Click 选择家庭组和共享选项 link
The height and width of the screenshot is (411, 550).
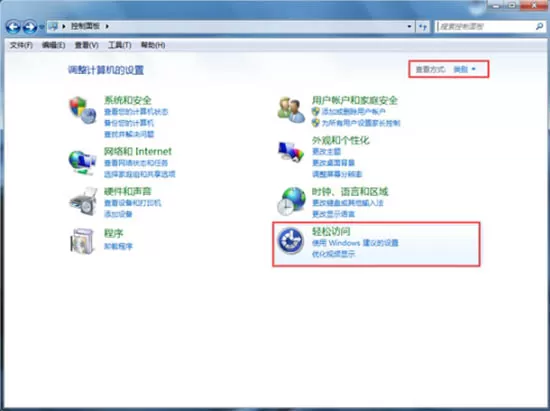point(140,174)
